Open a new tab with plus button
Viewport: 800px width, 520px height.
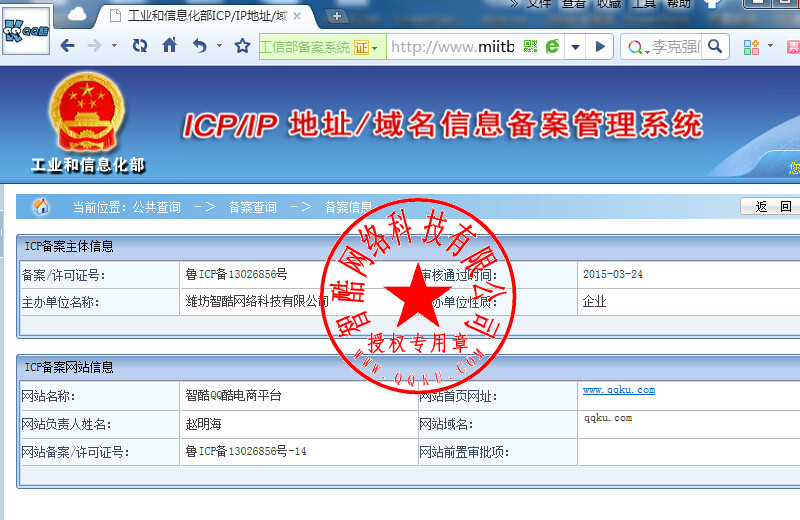(337, 16)
